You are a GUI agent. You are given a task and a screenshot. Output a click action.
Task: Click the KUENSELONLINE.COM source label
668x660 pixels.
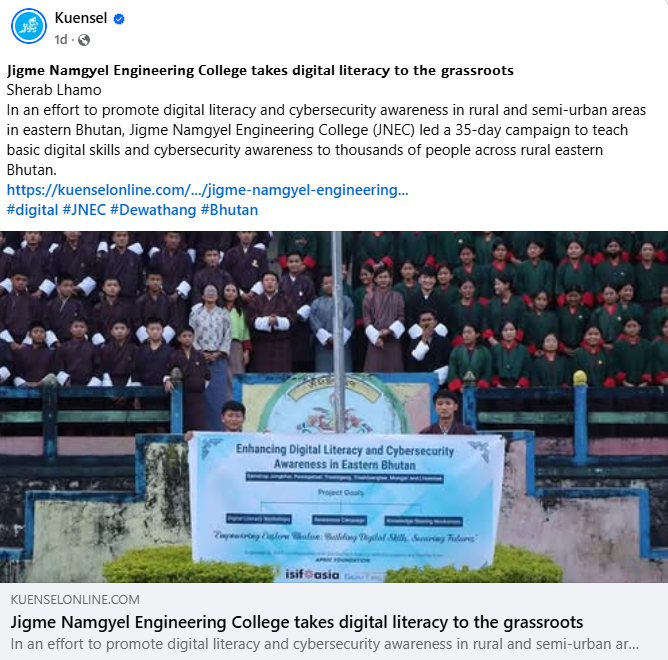(75, 599)
